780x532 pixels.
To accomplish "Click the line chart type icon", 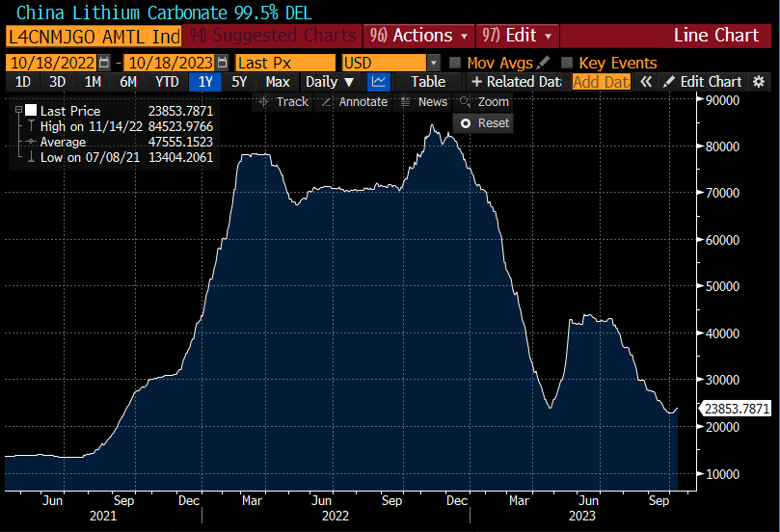I will (x=379, y=82).
